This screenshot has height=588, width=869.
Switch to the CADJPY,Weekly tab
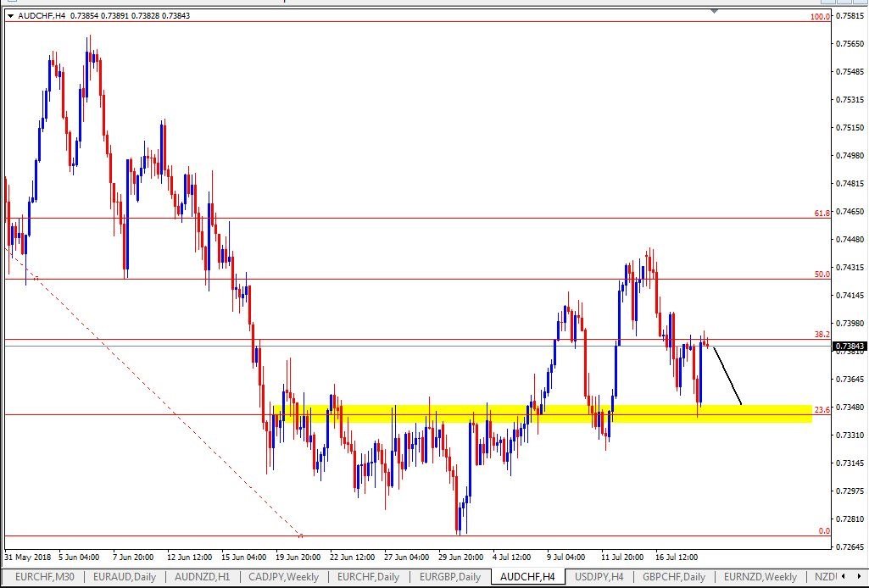[x=283, y=576]
